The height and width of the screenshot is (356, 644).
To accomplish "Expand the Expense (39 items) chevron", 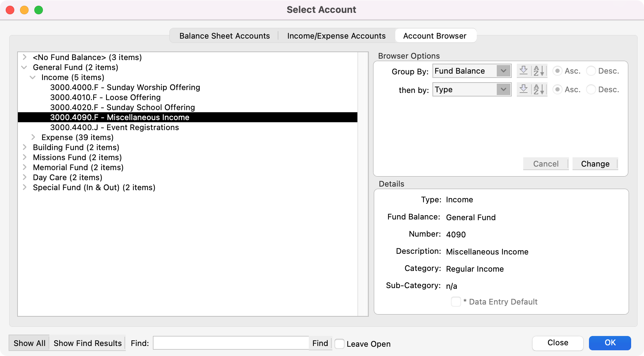I will (x=33, y=137).
